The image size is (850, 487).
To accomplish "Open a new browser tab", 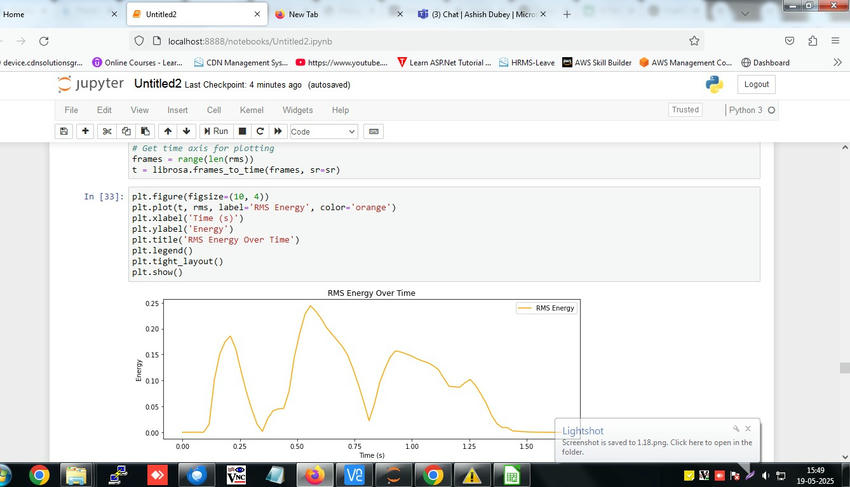I will click(566, 14).
